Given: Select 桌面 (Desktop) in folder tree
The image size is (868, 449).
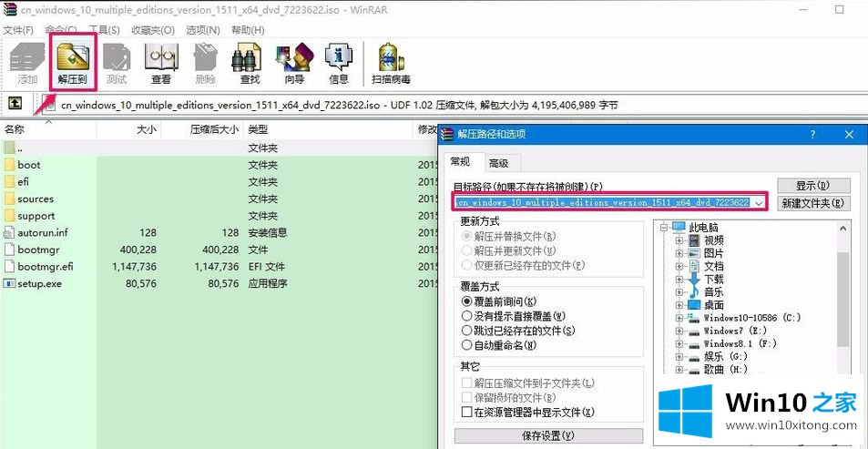Looking at the screenshot, I should pyautogui.click(x=713, y=305).
